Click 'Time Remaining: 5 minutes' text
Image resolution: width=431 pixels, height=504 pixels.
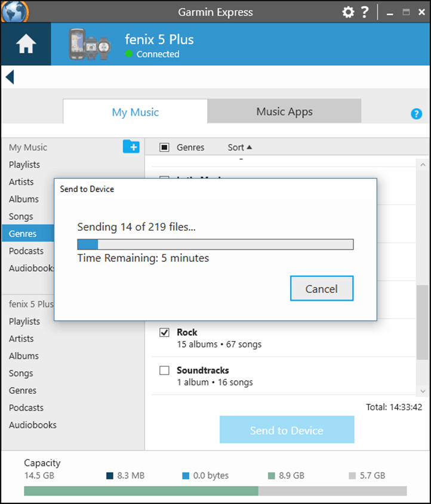[143, 258]
